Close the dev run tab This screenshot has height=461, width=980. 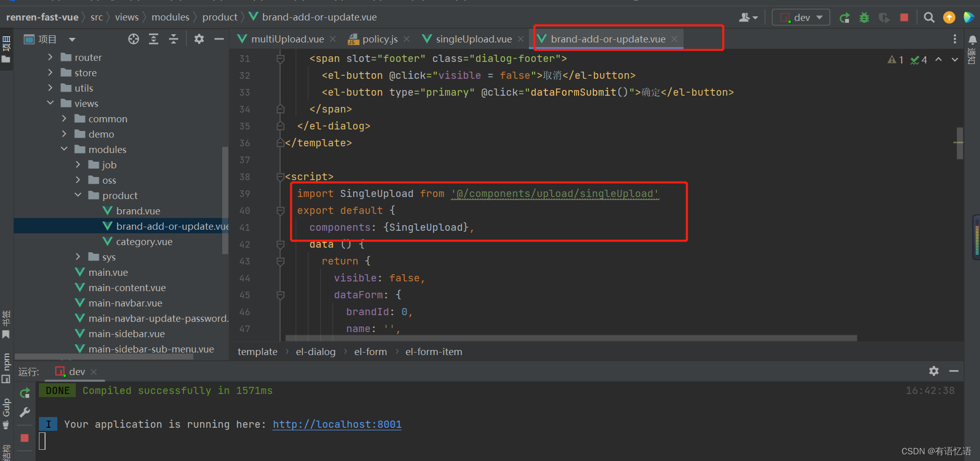(x=94, y=372)
